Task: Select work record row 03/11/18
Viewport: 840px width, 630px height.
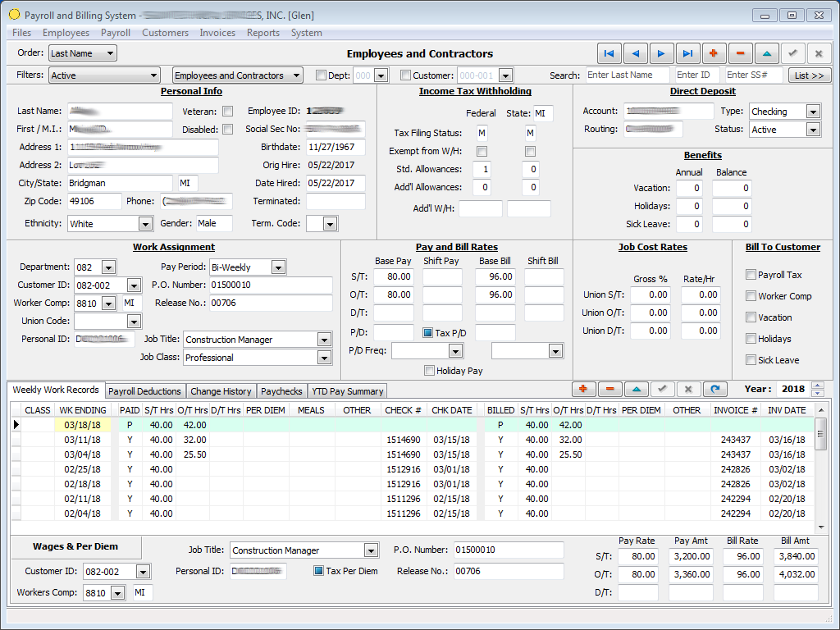Action: point(413,440)
